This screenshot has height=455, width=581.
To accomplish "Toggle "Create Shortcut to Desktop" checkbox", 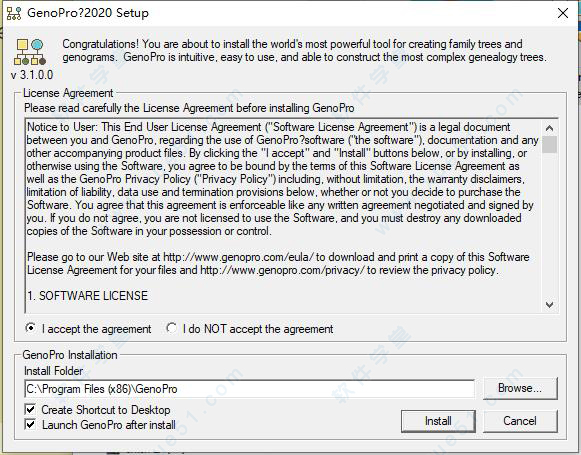I will tap(30, 409).
